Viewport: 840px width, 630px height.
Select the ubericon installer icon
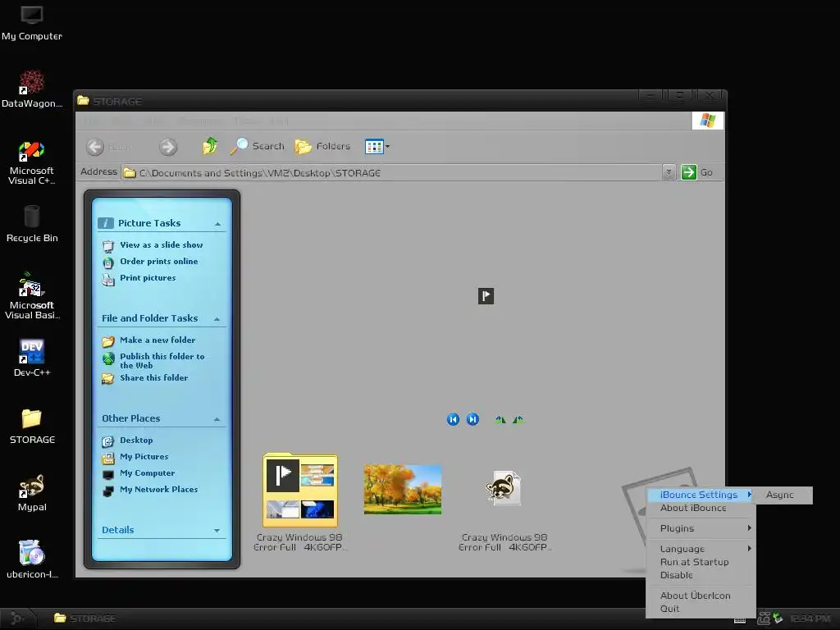coord(32,559)
